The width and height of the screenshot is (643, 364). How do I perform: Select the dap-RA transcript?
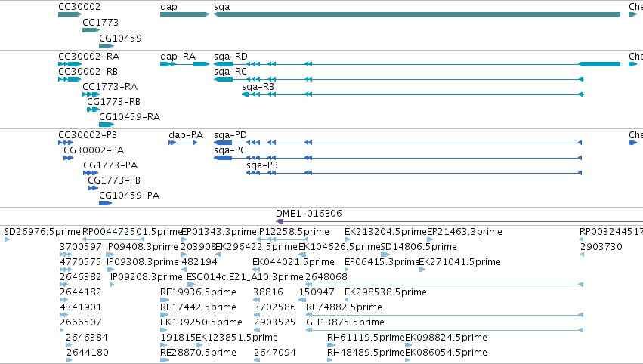(x=184, y=64)
